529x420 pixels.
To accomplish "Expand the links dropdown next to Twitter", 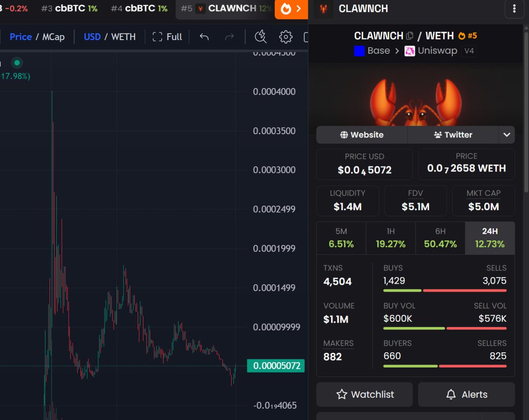I will 507,135.
